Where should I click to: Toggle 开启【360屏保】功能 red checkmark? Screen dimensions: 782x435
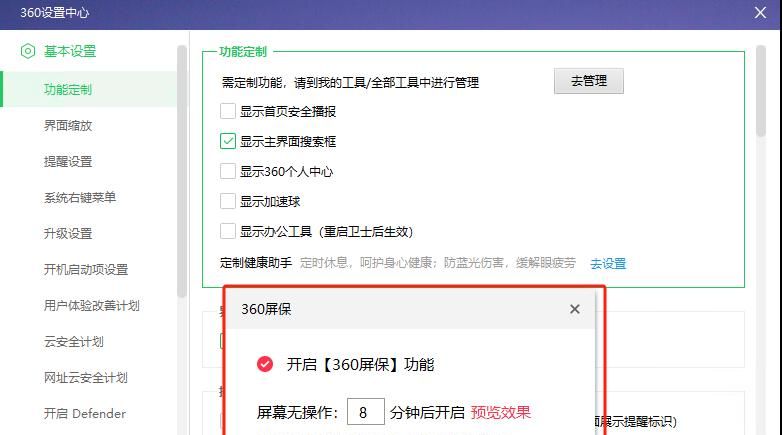click(265, 364)
